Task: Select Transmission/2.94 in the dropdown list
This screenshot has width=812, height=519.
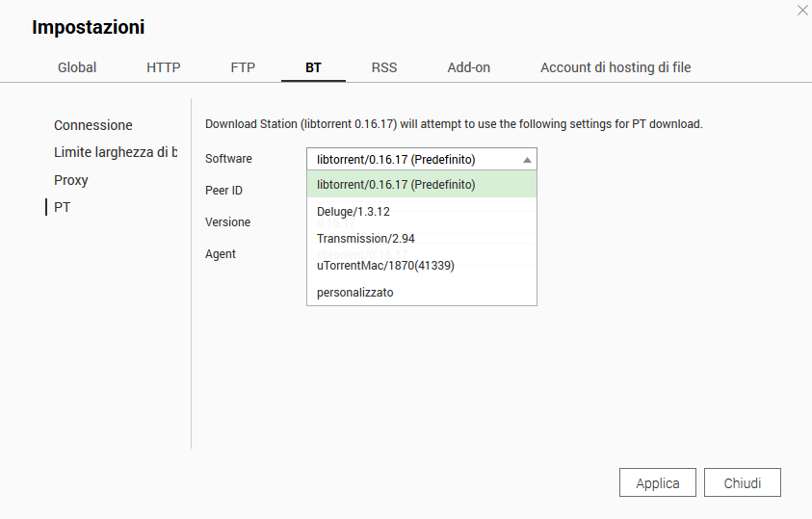Action: click(421, 238)
